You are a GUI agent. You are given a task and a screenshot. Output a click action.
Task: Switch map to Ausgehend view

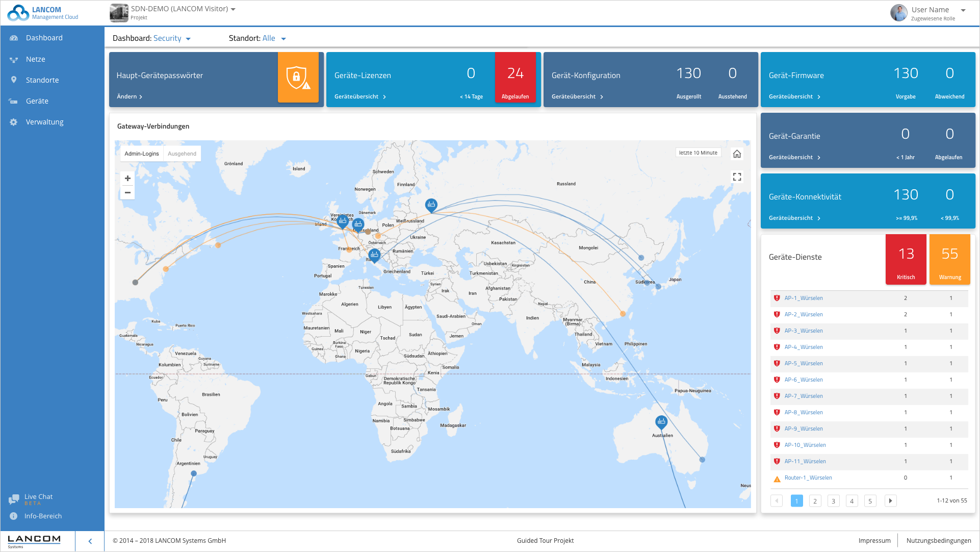[182, 154]
